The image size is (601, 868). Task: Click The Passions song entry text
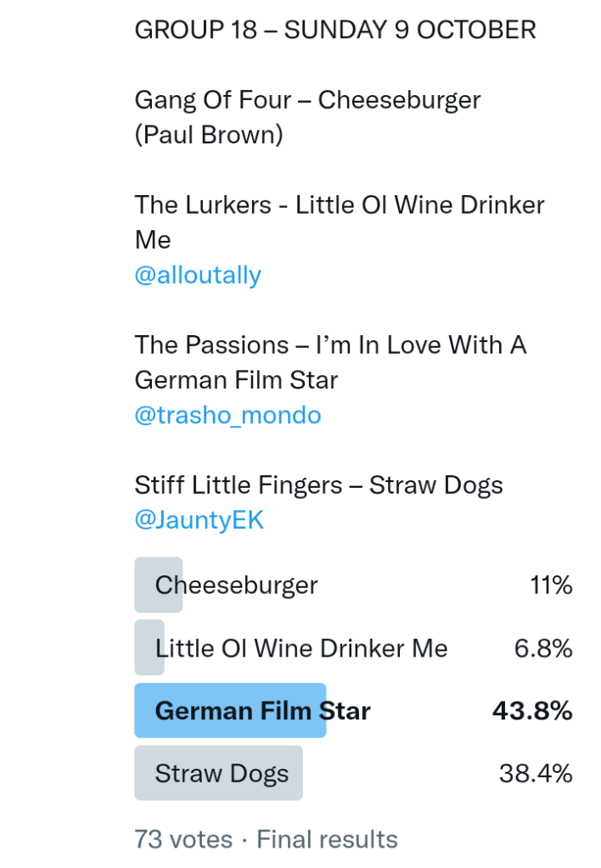(x=330, y=345)
